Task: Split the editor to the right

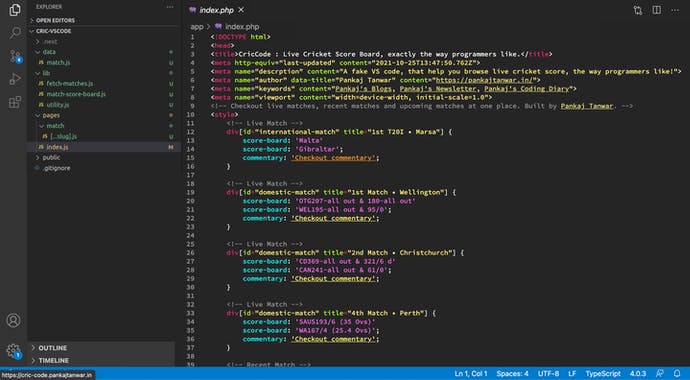Action: (x=657, y=10)
